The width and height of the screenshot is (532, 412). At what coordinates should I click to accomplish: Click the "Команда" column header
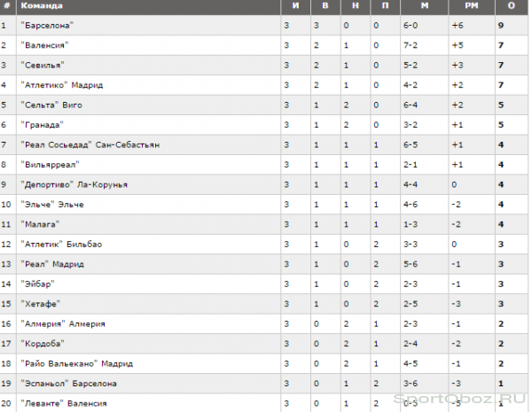click(42, 6)
